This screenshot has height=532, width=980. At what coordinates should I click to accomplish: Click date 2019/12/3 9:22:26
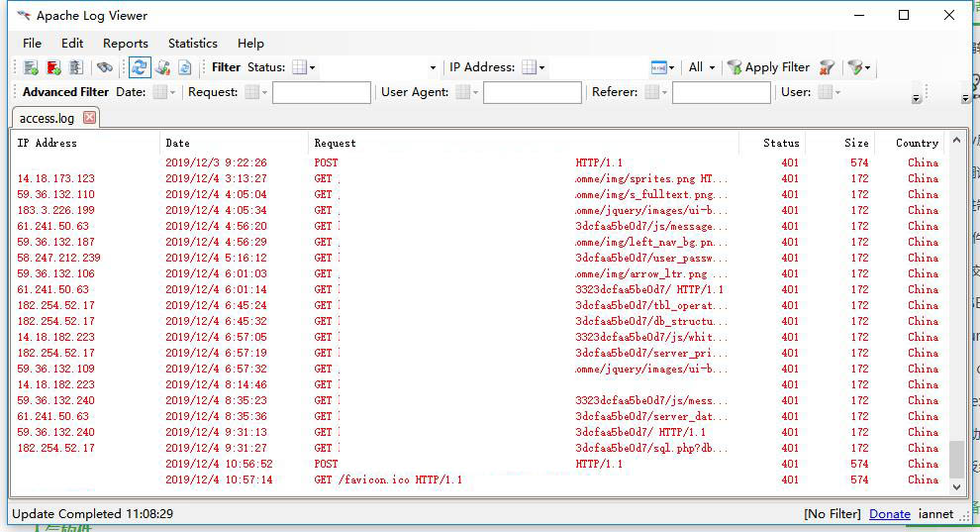pyautogui.click(x=216, y=162)
